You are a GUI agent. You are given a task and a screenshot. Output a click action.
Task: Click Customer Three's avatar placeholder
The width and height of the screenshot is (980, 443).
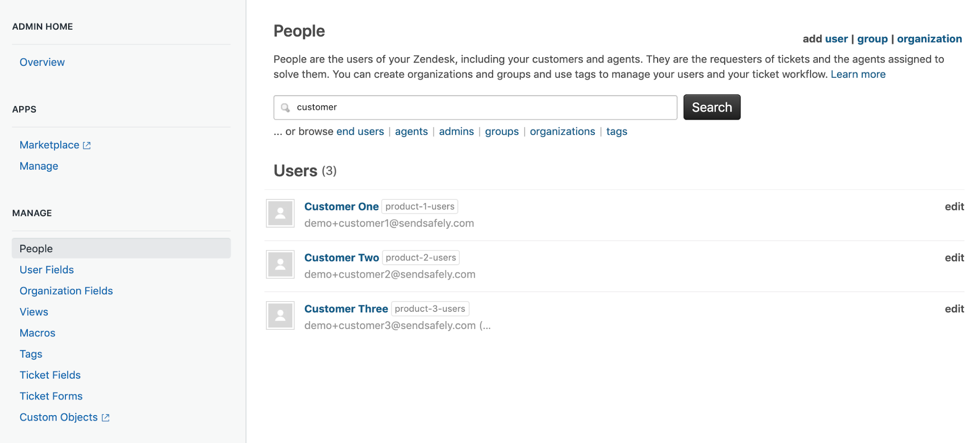click(x=280, y=316)
